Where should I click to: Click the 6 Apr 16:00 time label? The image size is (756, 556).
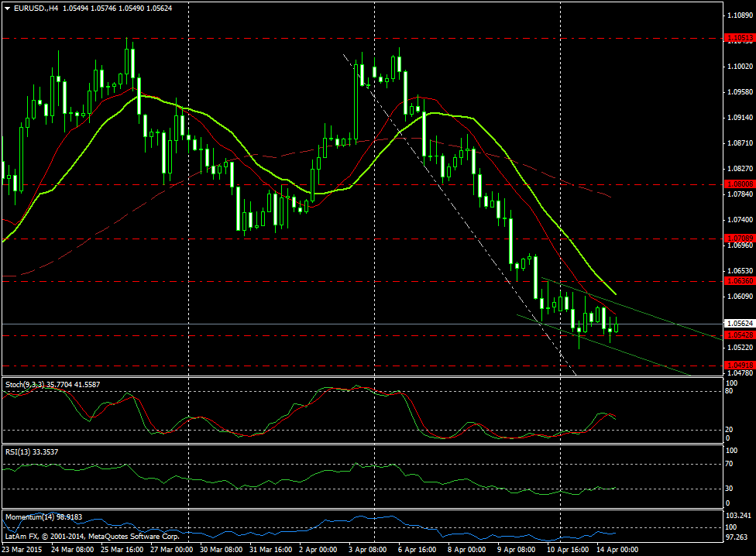point(416,550)
